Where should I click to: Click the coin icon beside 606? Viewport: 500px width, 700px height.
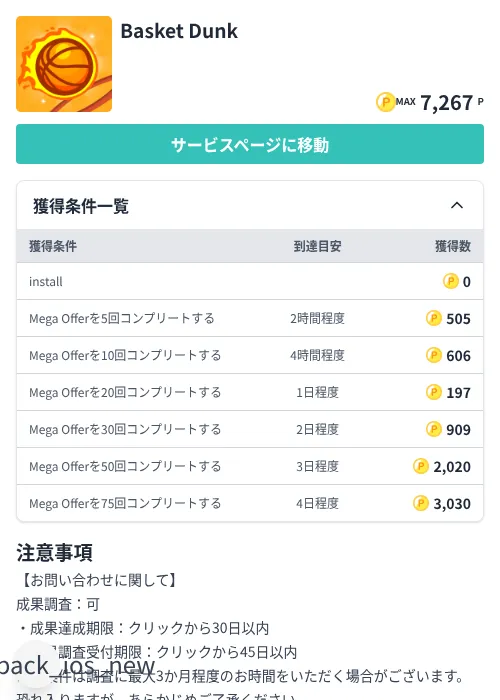pos(434,355)
